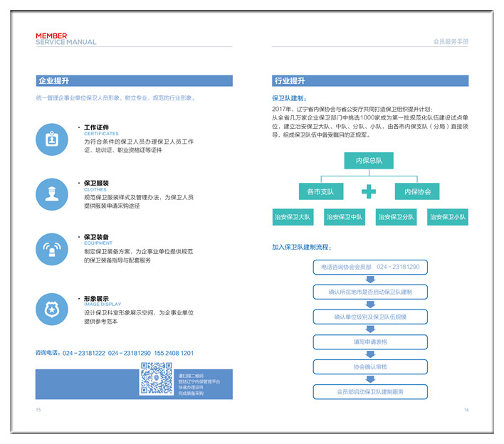The height and width of the screenshot is (444, 504).
Task: Click the 治安保卫小队 box
Action: [448, 217]
